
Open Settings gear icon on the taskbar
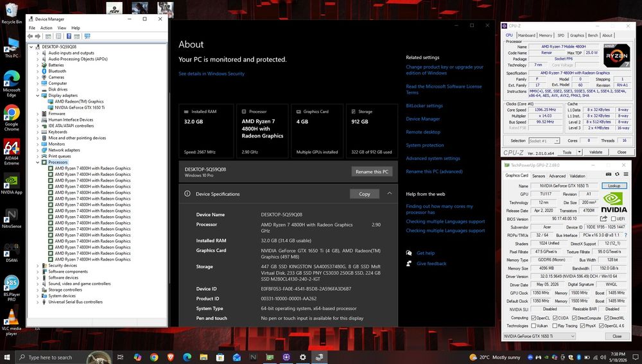[302, 357]
